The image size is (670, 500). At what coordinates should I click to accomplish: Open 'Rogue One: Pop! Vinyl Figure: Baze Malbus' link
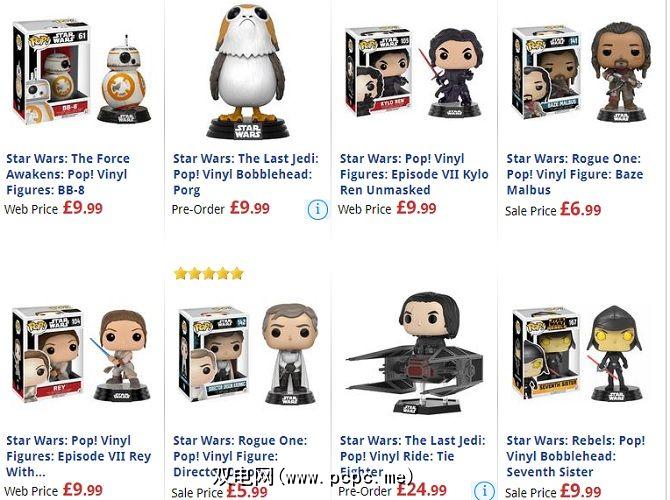pyautogui.click(x=575, y=174)
